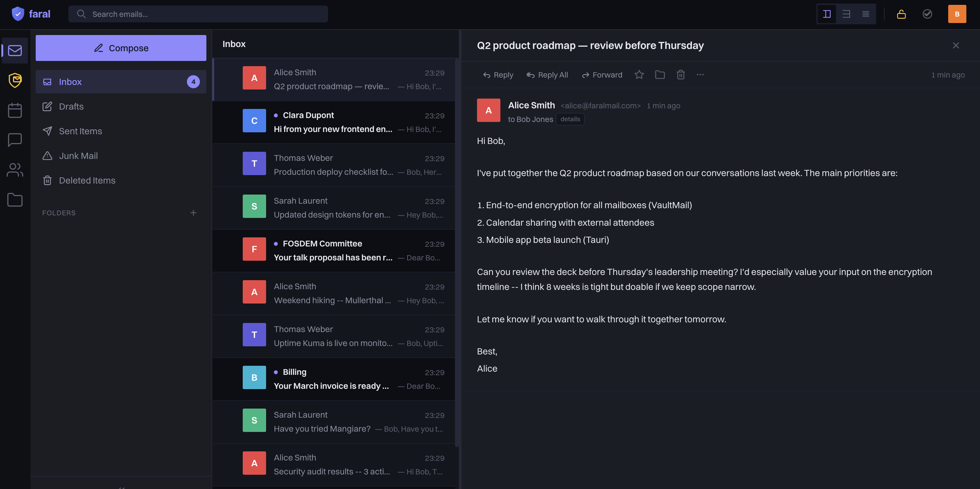980x489 pixels.
Task: Open the Chat messages panel
Action: point(15,139)
